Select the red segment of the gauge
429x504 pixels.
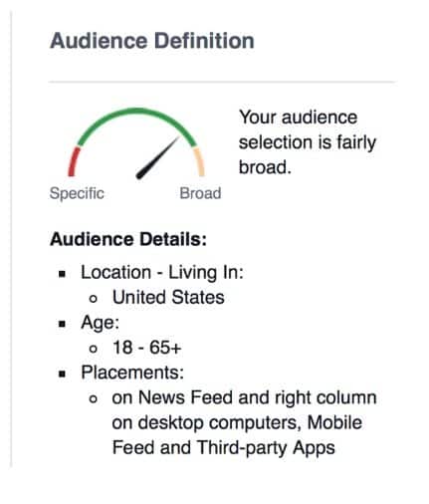coord(74,161)
